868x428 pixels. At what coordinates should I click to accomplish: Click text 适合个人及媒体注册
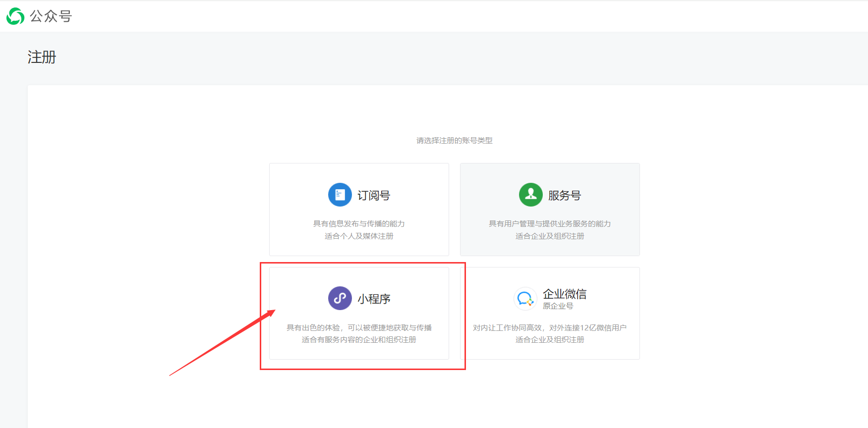click(x=359, y=236)
